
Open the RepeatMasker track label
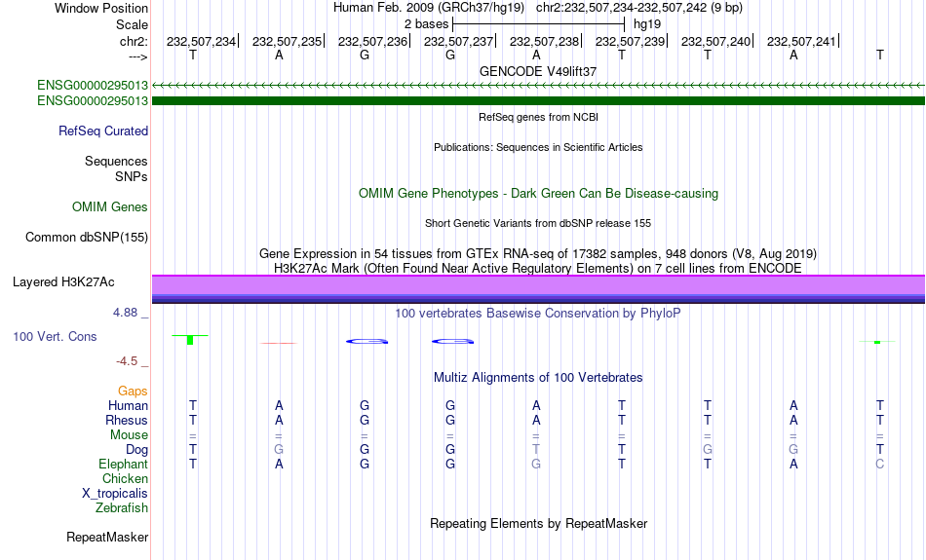pyautogui.click(x=107, y=537)
